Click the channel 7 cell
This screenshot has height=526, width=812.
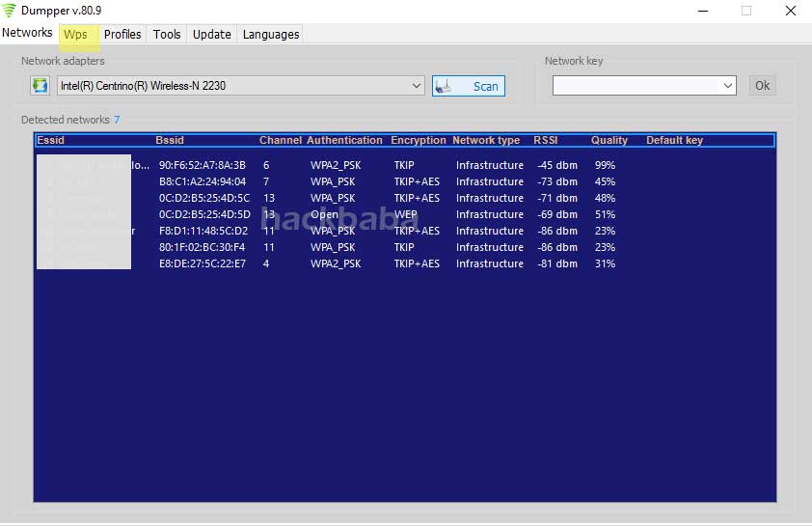[x=266, y=181]
